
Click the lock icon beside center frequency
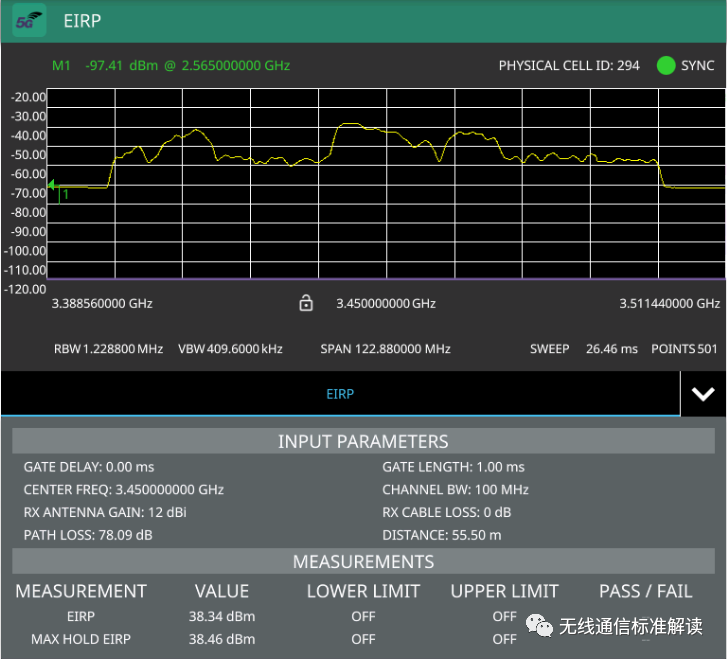pos(306,303)
